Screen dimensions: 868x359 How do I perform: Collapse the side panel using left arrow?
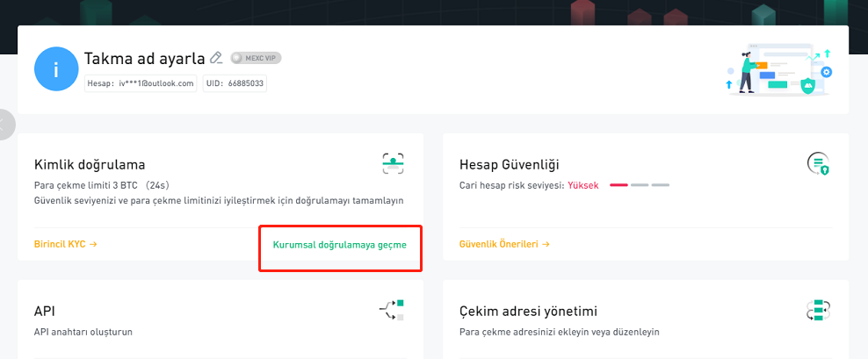click(x=4, y=125)
